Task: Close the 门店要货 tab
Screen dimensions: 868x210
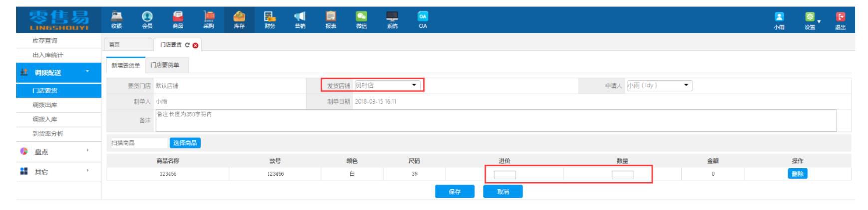Action: click(195, 45)
